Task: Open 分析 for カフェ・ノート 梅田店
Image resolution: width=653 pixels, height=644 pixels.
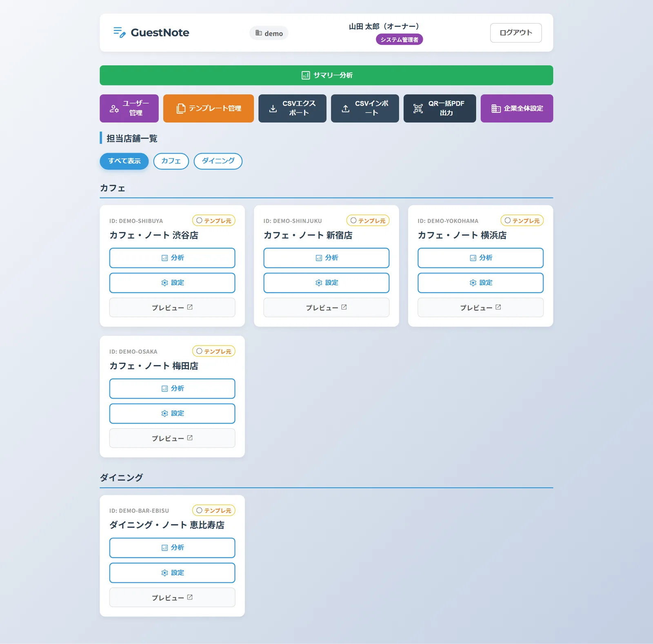Action: click(x=172, y=388)
